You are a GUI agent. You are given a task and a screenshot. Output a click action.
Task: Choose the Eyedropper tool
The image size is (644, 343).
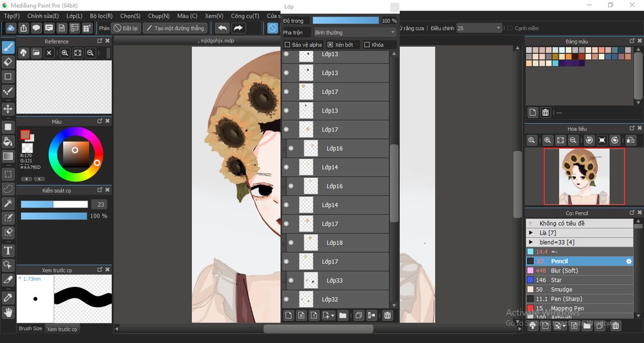(8, 298)
